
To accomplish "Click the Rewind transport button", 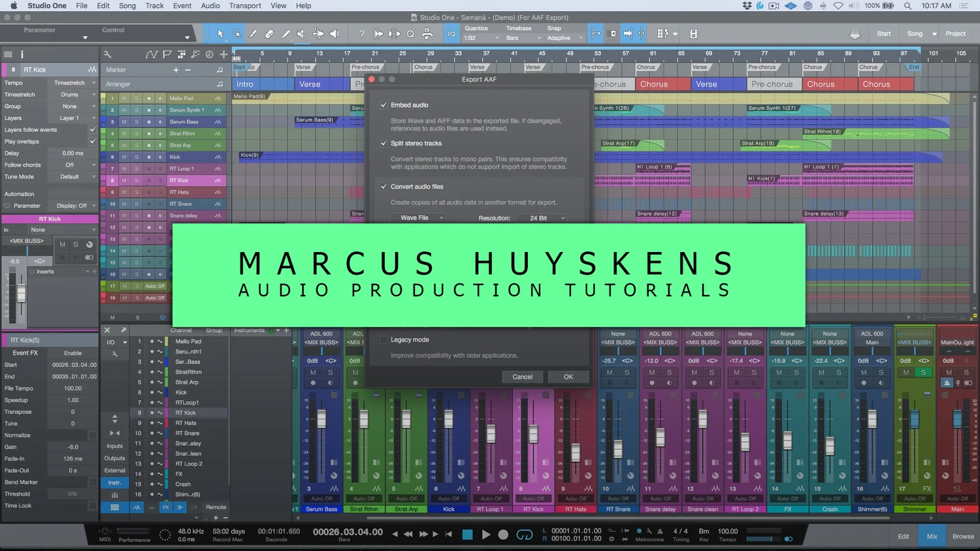I will coord(408,534).
